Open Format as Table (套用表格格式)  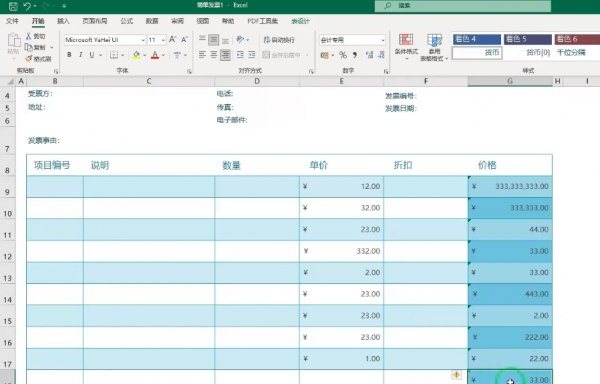coord(434,47)
